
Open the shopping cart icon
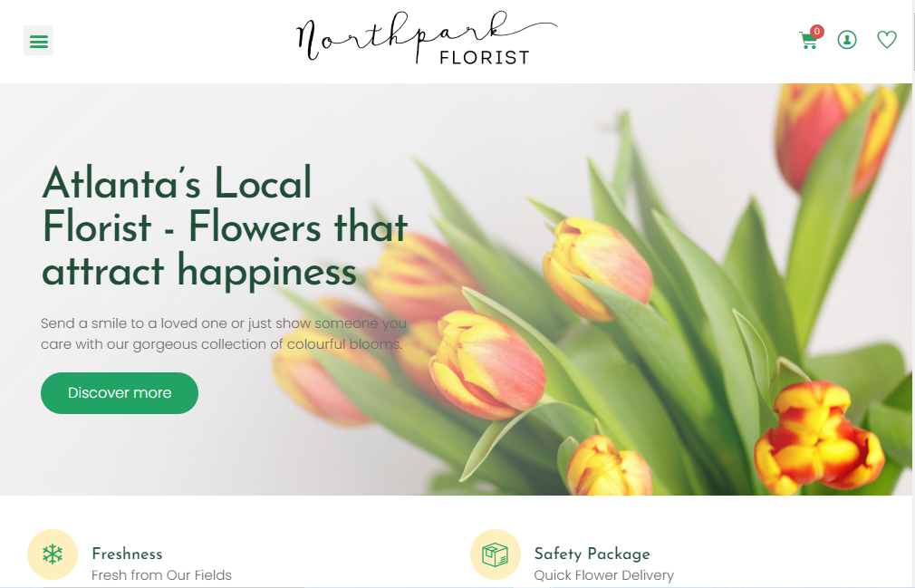(x=808, y=42)
